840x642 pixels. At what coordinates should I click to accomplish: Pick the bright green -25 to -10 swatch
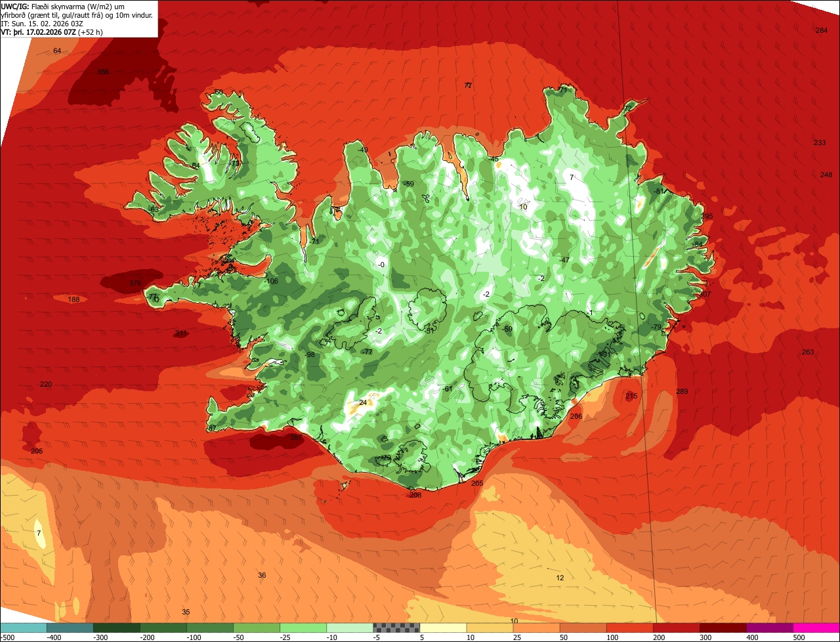point(303,628)
